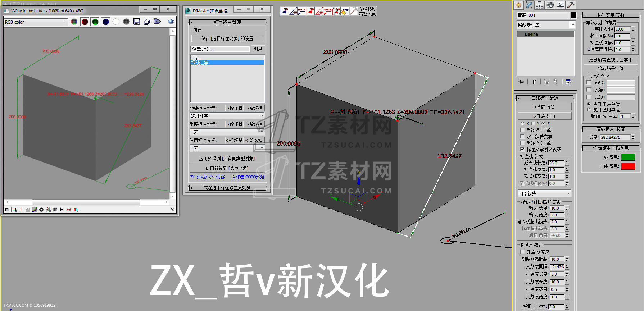Open the pixel info 'i' tool in frame buffer
The image size is (644, 311).
coord(21,210)
